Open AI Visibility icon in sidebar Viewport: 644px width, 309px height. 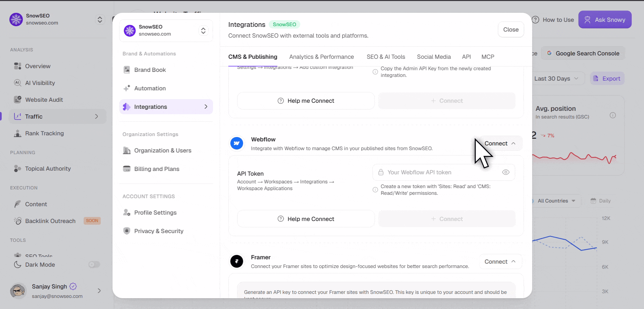[17, 83]
